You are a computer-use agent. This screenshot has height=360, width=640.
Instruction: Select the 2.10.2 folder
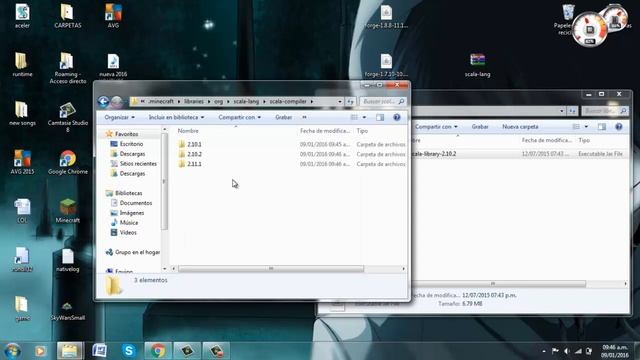[194, 154]
